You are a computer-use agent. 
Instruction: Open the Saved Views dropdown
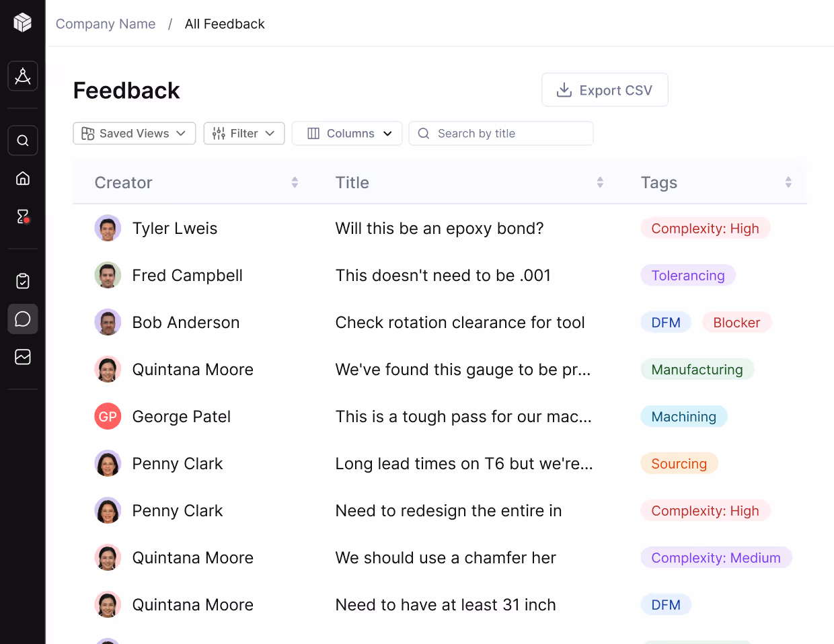(134, 133)
